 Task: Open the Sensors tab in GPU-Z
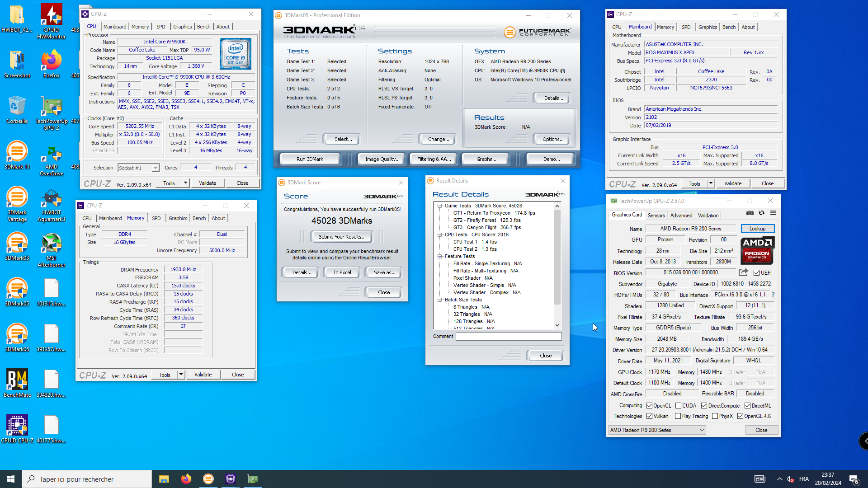click(656, 216)
